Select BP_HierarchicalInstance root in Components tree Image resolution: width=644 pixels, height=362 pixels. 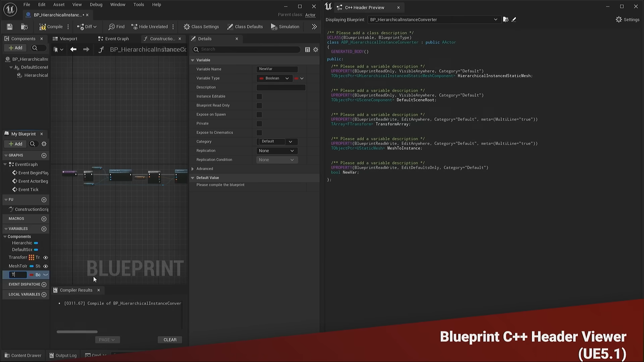click(27, 59)
